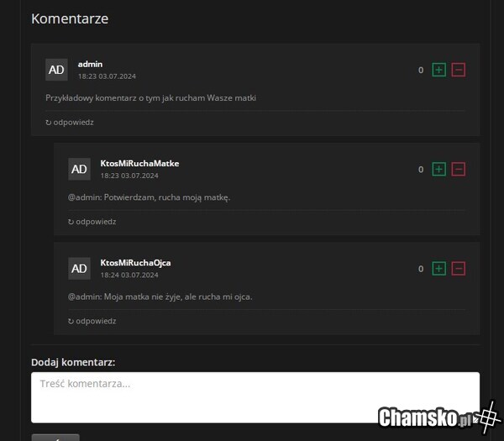The image size is (504, 441).
Task: Open KtosMiRuchaOjca username profile
Action: click(x=135, y=263)
